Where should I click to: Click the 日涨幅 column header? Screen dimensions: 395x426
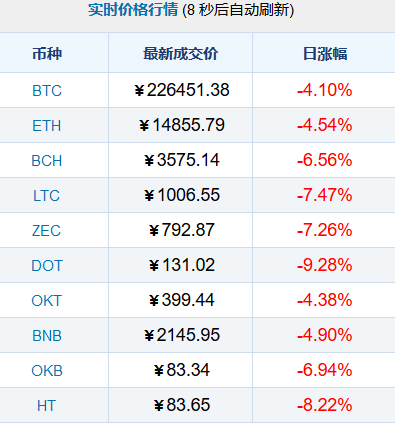[x=325, y=54]
